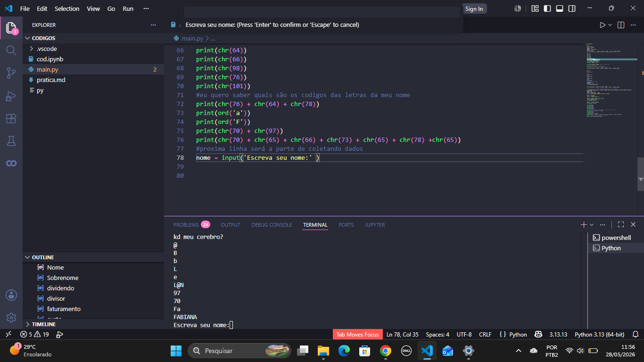Split the editor right
The width and height of the screenshot is (644, 362).
pos(621,25)
